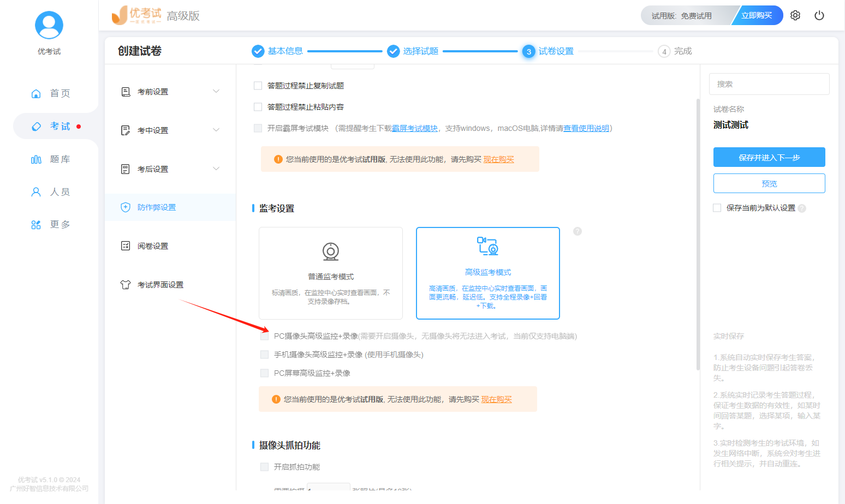Check PC屏幕高级监控+录像 option

(x=265, y=373)
